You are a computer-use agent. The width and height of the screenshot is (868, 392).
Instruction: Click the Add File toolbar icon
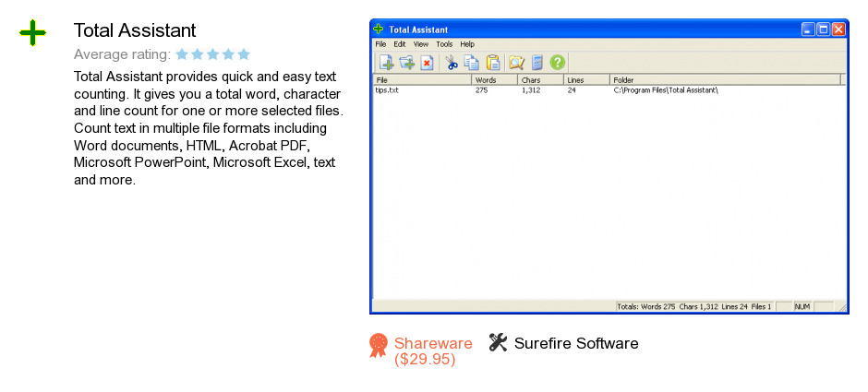(x=386, y=63)
